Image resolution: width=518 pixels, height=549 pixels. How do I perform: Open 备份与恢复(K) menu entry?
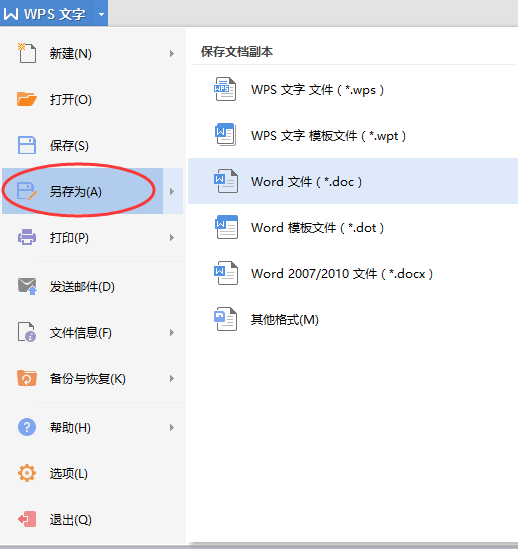click(x=92, y=378)
